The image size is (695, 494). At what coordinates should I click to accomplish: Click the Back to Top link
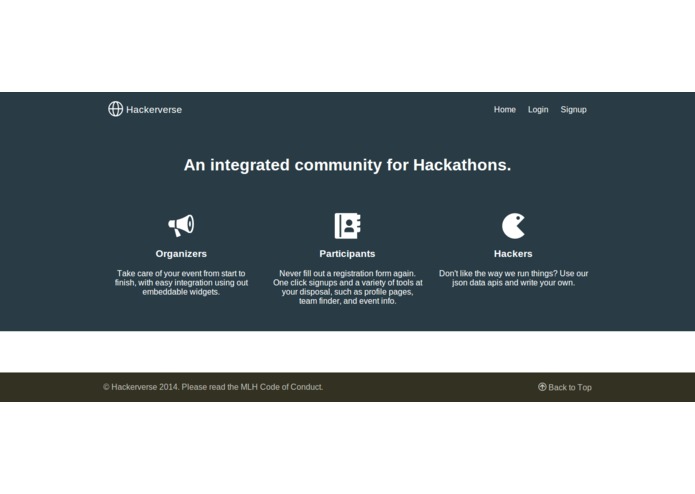[x=565, y=387]
